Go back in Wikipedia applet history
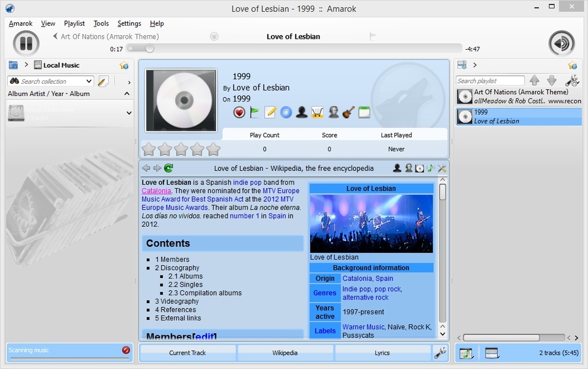 pos(146,168)
